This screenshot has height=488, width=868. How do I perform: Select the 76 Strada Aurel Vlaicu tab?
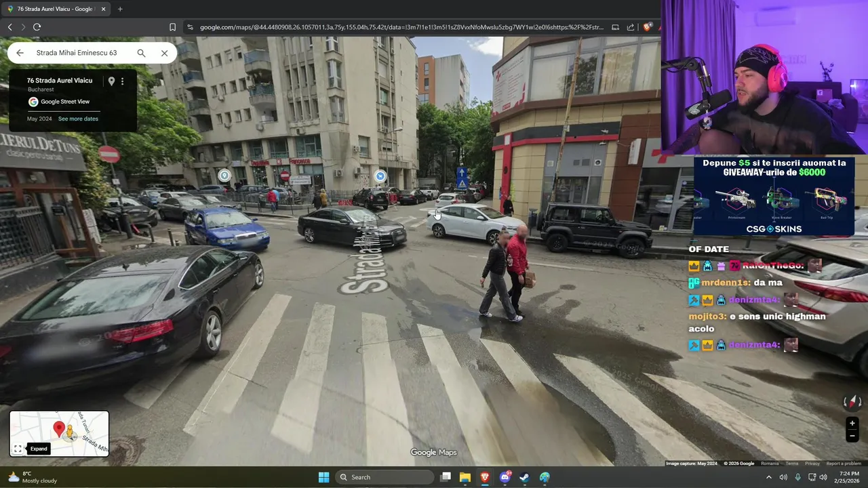click(x=54, y=9)
